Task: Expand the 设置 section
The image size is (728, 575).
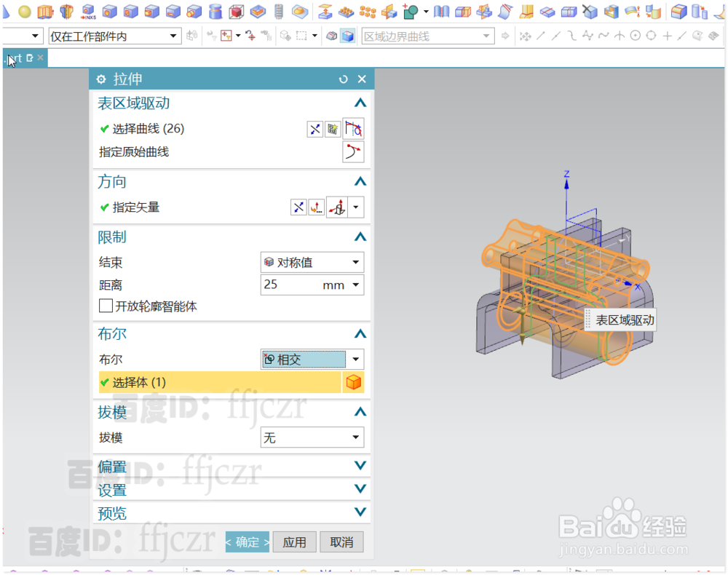Action: [x=360, y=488]
